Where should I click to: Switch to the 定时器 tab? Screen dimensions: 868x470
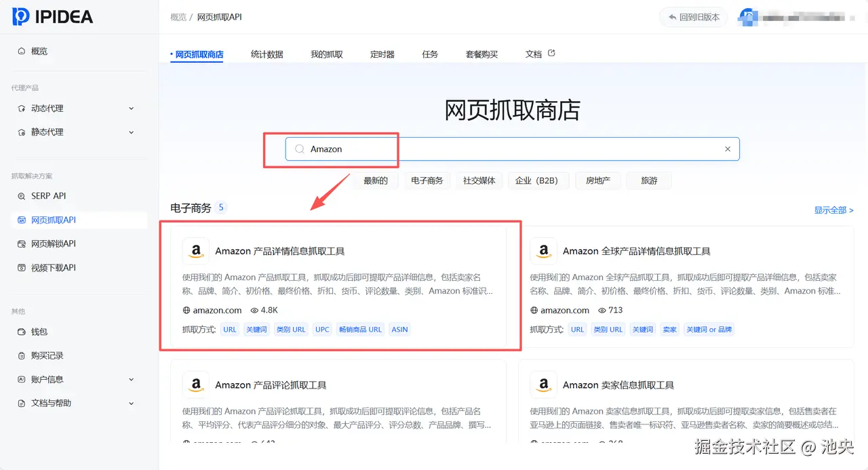click(382, 54)
